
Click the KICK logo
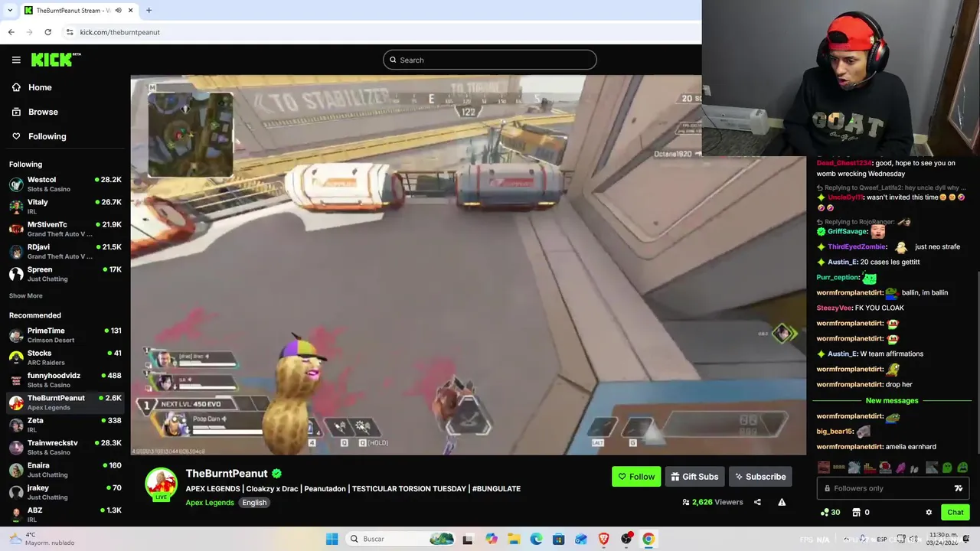(x=55, y=60)
